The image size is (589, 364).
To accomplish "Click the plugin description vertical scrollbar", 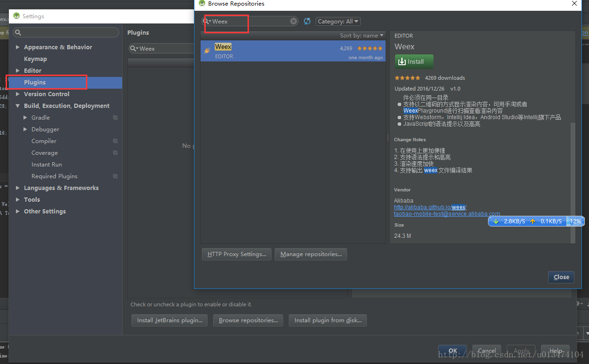I will coord(573,183).
